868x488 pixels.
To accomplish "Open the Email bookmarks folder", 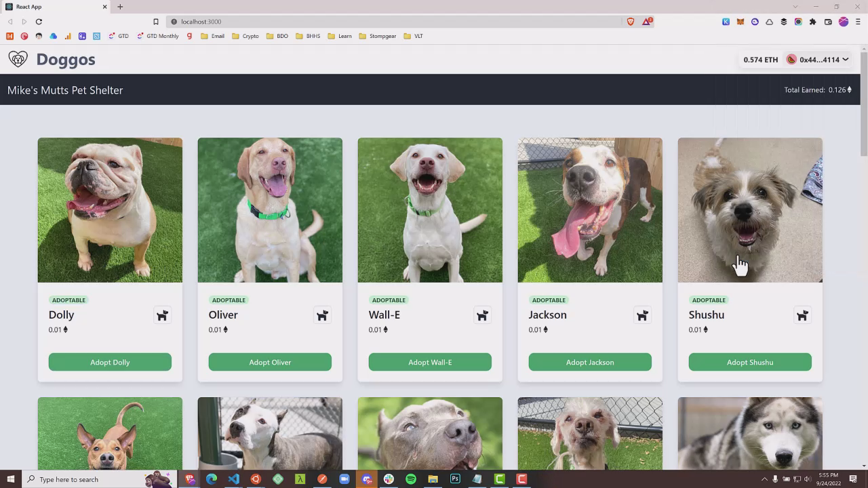I will (x=213, y=36).
